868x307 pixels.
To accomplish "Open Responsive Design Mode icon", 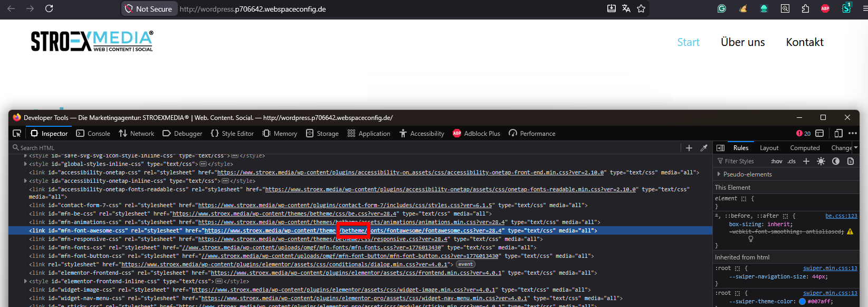I will point(838,134).
